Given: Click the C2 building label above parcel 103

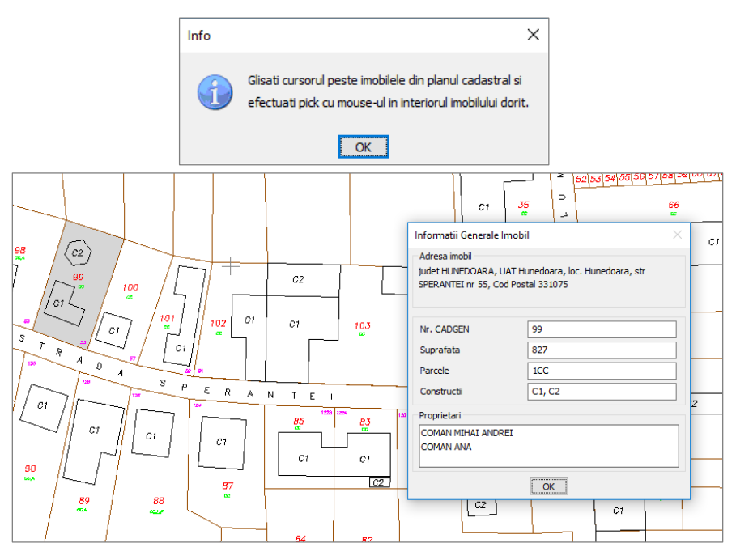Looking at the screenshot, I should pos(298,279).
